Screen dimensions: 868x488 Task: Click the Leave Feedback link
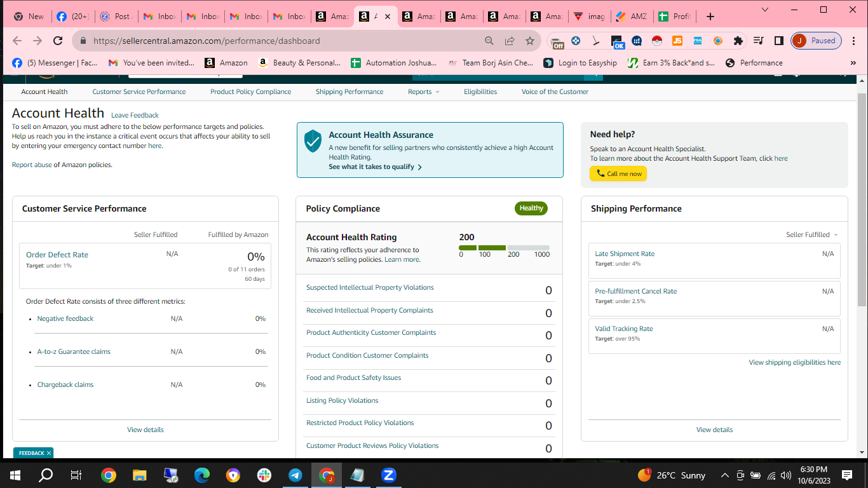[x=135, y=115]
